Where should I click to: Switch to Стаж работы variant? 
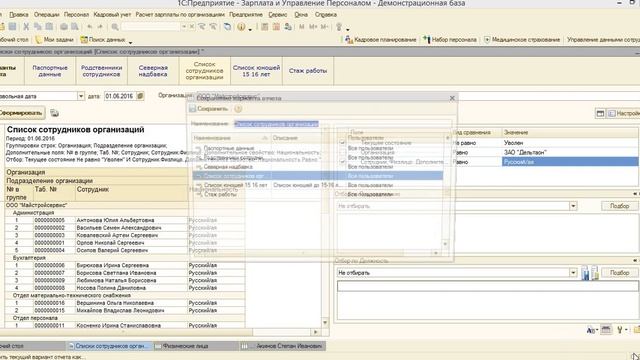point(308,71)
